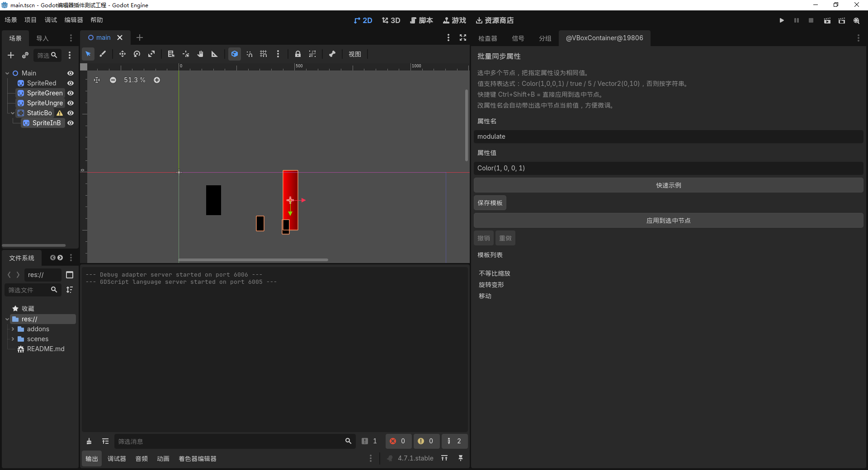
Task: Collapse the Main node tree
Action: tap(7, 73)
